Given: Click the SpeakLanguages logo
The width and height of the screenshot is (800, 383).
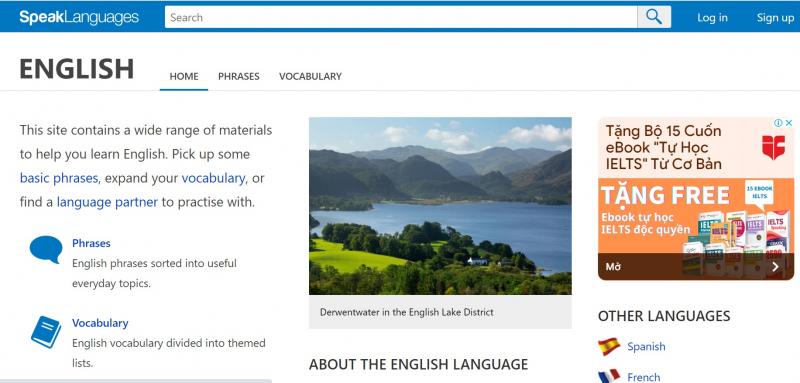Looking at the screenshot, I should 79,17.
